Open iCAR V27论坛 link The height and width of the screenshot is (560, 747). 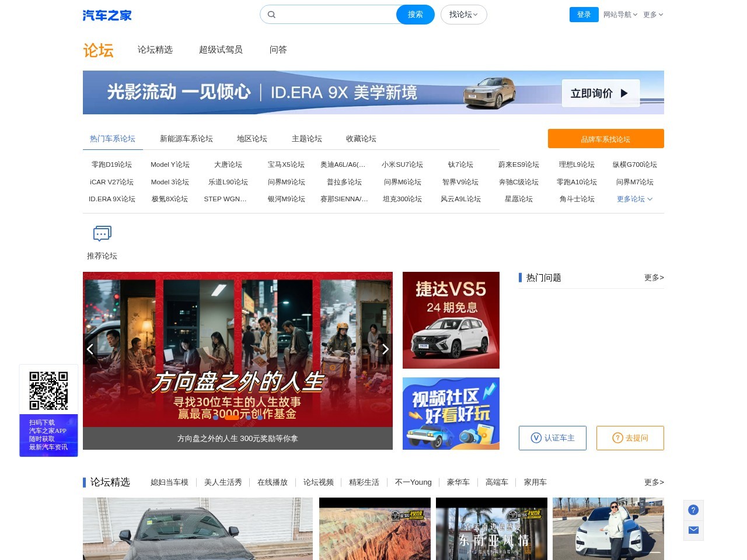pyautogui.click(x=111, y=182)
